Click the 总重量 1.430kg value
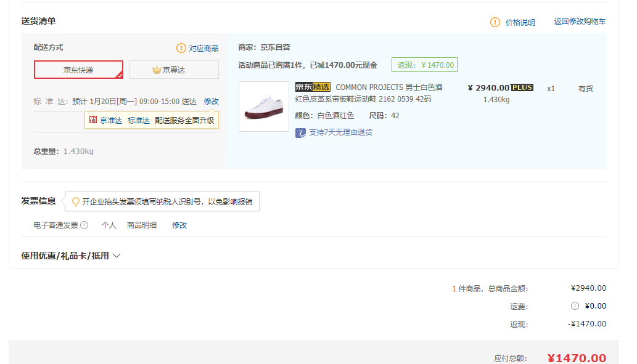The width and height of the screenshot is (637, 364). pos(78,152)
